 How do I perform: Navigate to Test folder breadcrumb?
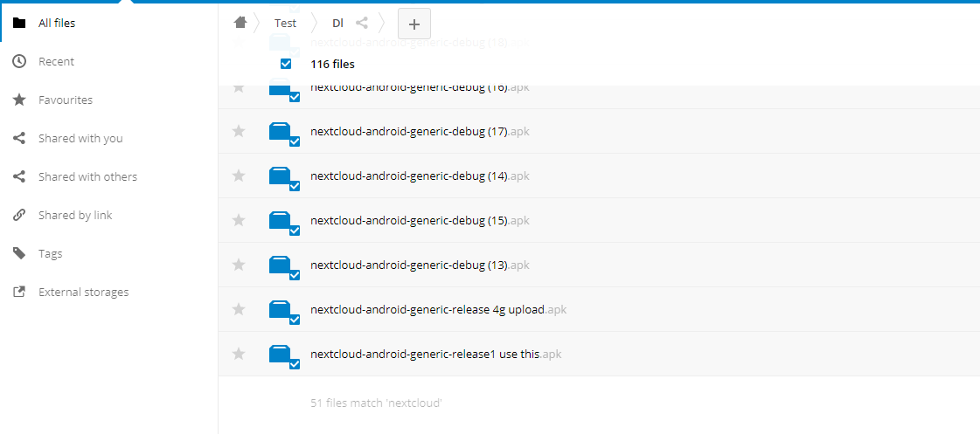pos(285,23)
